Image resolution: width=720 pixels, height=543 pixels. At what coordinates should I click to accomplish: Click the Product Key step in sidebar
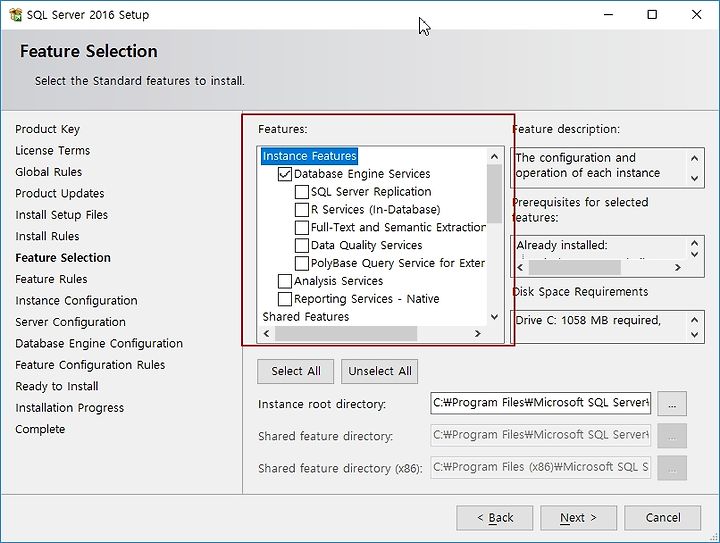47,129
